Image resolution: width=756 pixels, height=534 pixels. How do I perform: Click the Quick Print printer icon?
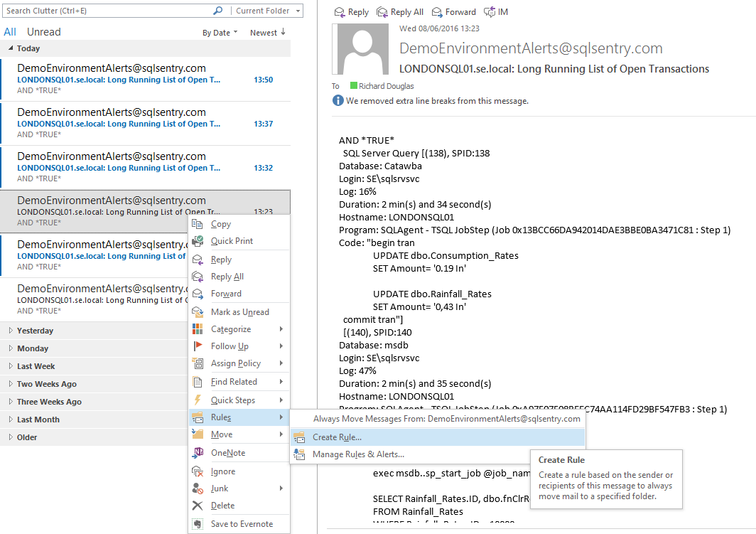(x=198, y=241)
